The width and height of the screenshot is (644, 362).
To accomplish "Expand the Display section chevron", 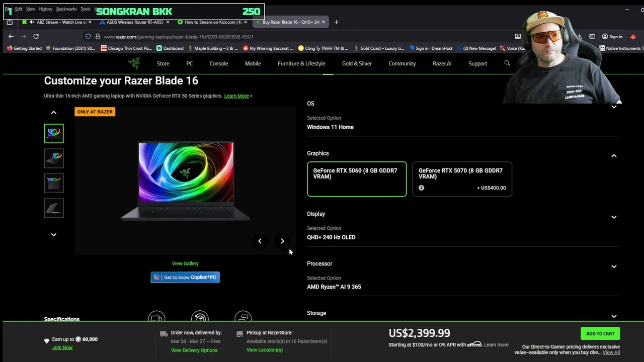I will (614, 217).
